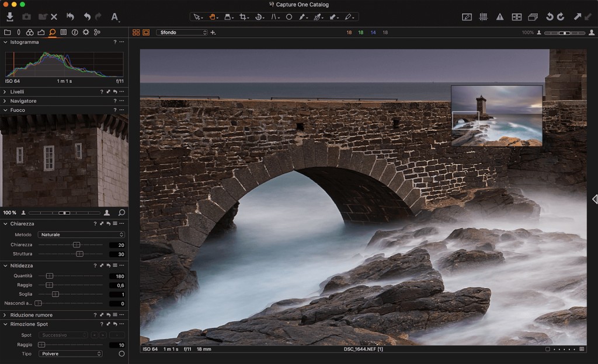Toggle the exposure warning triangle
The image size is (598, 364).
coord(500,17)
